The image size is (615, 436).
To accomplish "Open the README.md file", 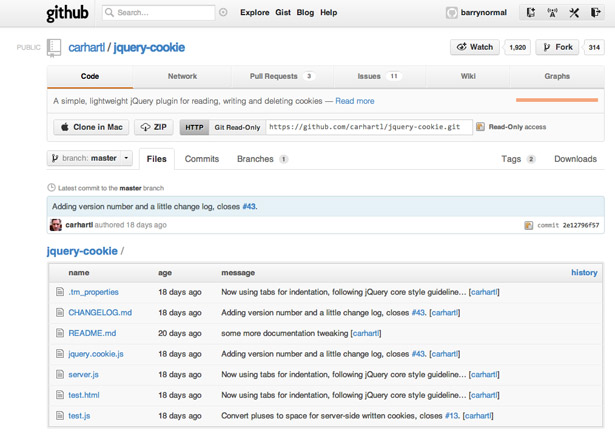I will click(x=92, y=333).
